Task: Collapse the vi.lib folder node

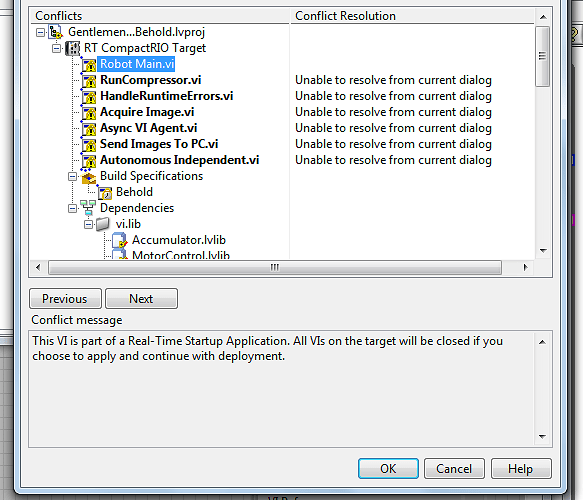Action: pyautogui.click(x=88, y=225)
